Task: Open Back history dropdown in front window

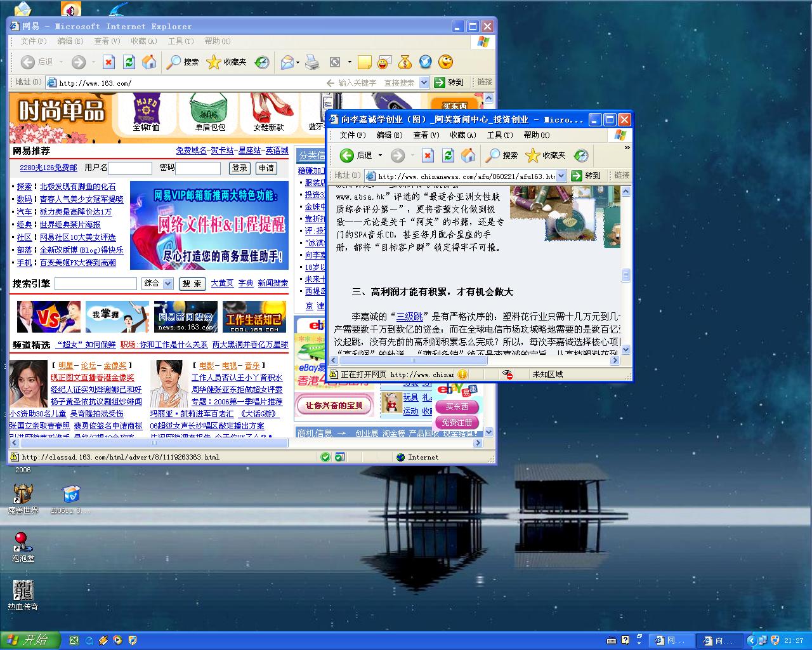Action: [x=380, y=156]
